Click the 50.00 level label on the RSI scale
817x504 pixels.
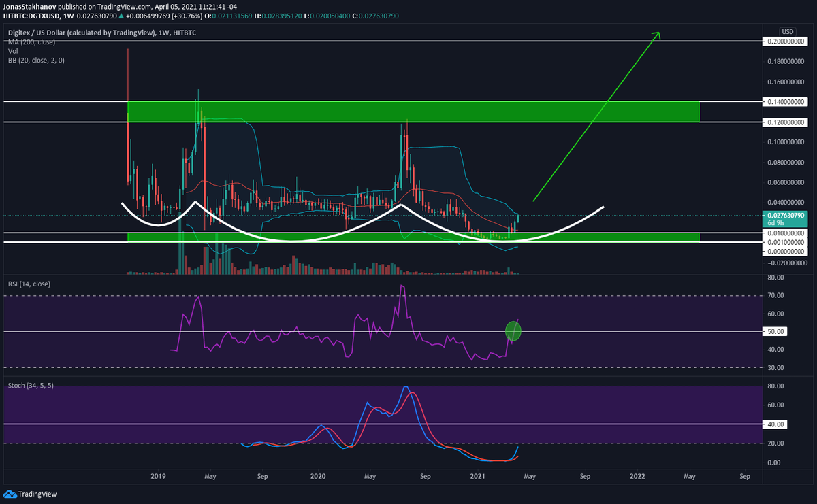(x=775, y=331)
